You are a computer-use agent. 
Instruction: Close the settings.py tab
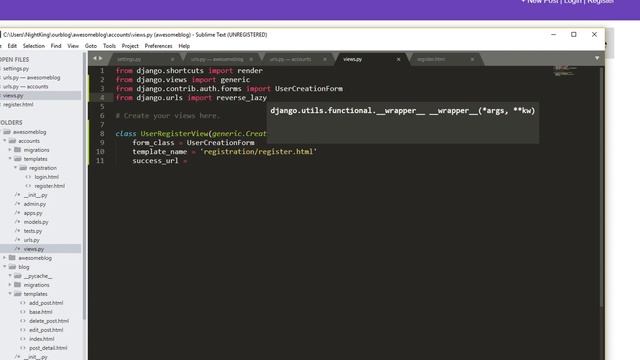pyautogui.click(x=172, y=60)
